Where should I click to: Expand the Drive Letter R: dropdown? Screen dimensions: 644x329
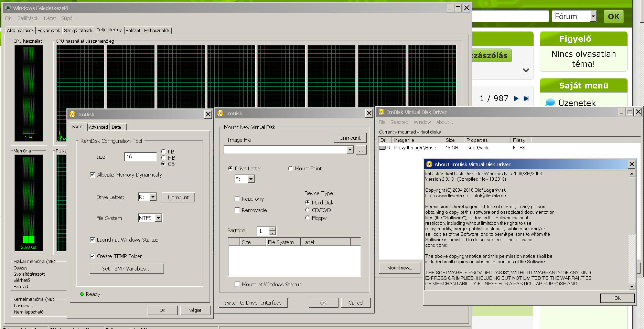(153, 197)
